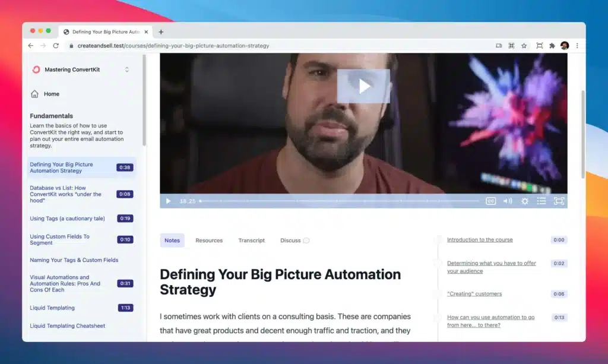Bookmark this page with star icon

click(524, 46)
